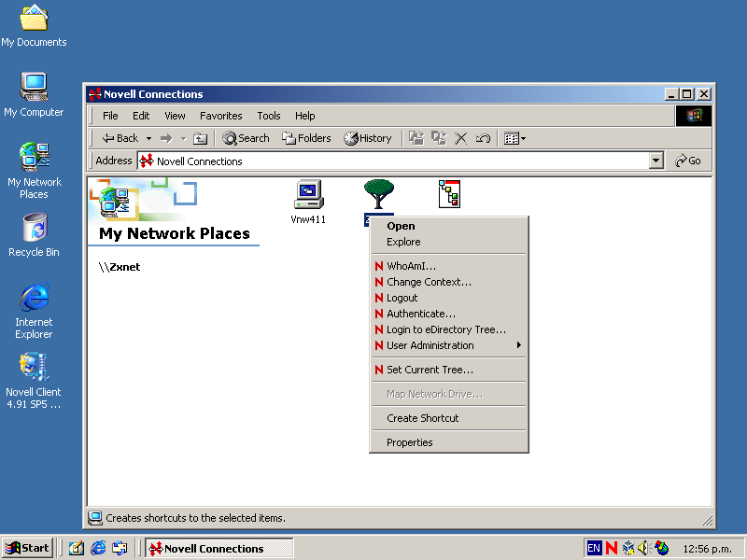The width and height of the screenshot is (747, 560).
Task: Select Set Current Tree... menu entry
Action: coord(449,370)
